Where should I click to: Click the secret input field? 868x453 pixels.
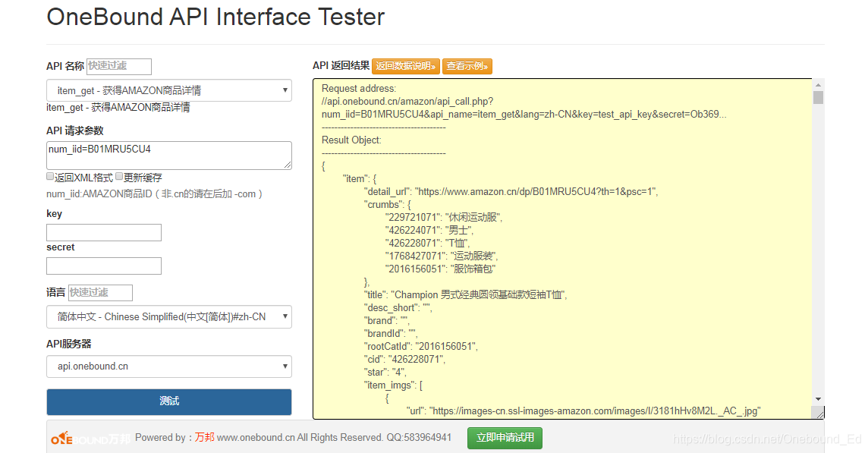point(103,266)
